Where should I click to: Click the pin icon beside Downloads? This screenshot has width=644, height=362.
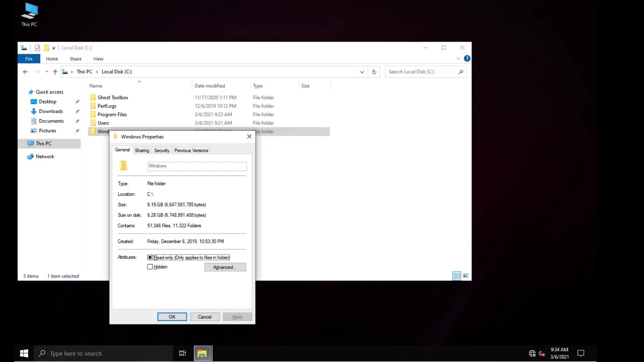coord(77,112)
